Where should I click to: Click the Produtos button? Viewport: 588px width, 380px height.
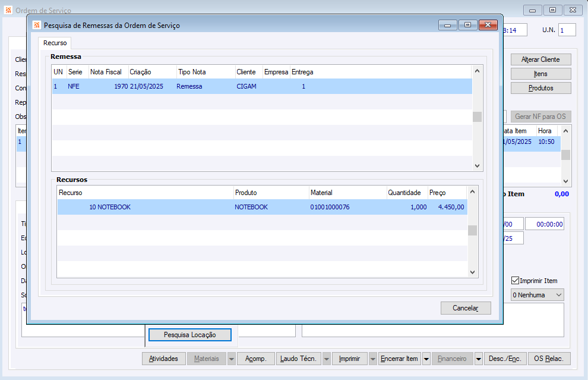[x=540, y=88]
